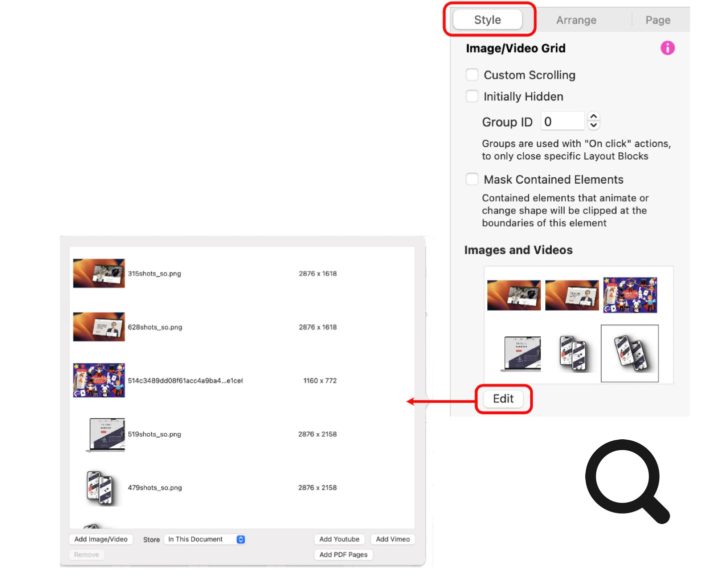Click the Add Youtube button
Screen dimensions: 728x582
tap(340, 539)
